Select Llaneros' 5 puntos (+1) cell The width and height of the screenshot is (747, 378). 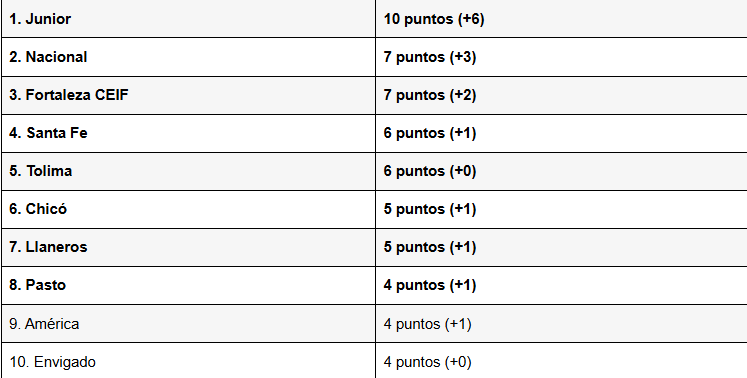pos(562,247)
